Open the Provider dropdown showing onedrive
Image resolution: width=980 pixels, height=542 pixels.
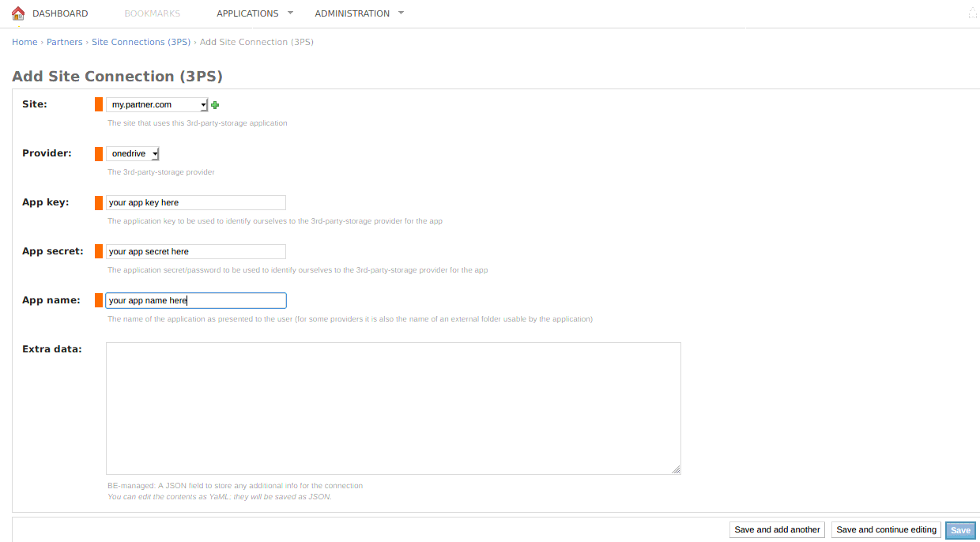(x=133, y=153)
